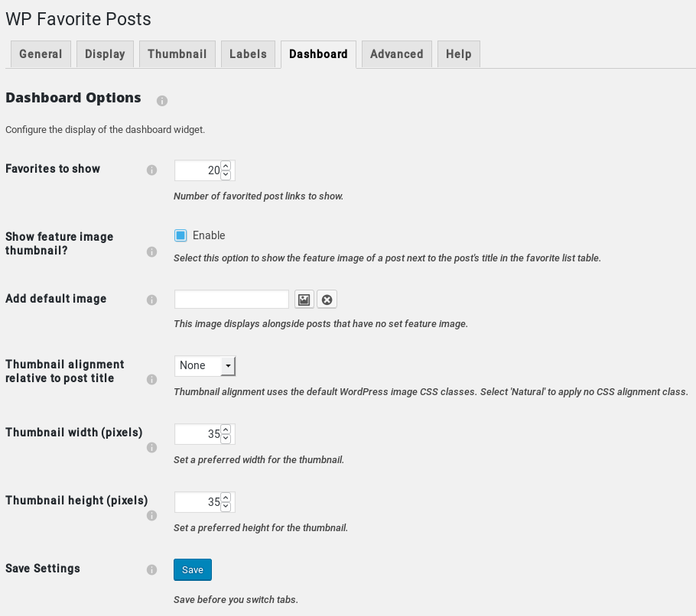The width and height of the screenshot is (696, 616).
Task: Click info icon for Add default image
Action: (151, 300)
